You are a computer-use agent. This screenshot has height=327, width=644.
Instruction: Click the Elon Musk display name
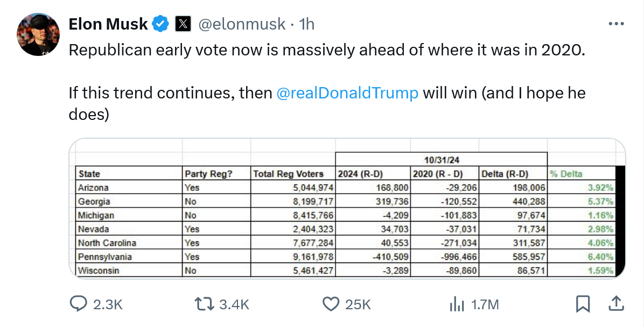[x=108, y=24]
